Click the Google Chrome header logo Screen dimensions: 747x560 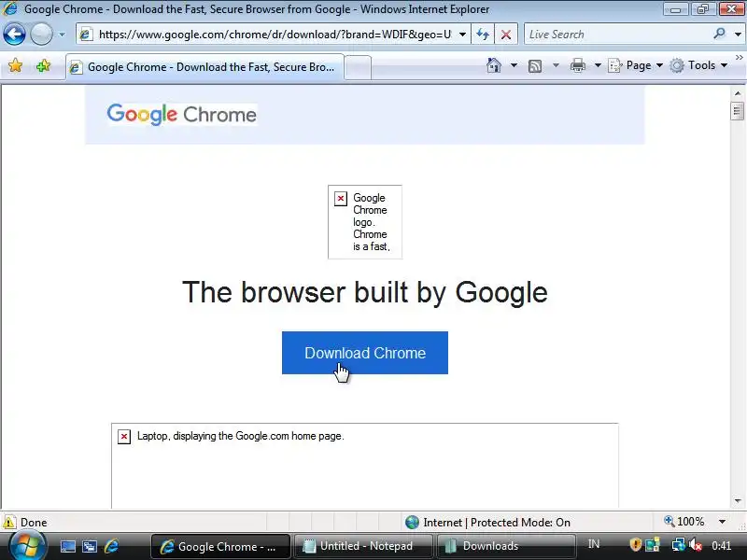tap(181, 114)
